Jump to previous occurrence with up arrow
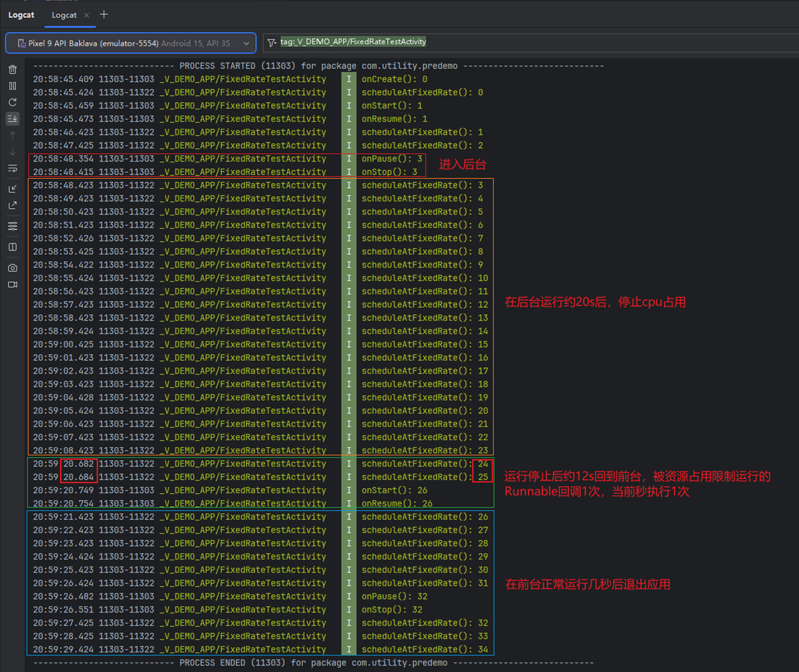The image size is (799, 672). (13, 135)
